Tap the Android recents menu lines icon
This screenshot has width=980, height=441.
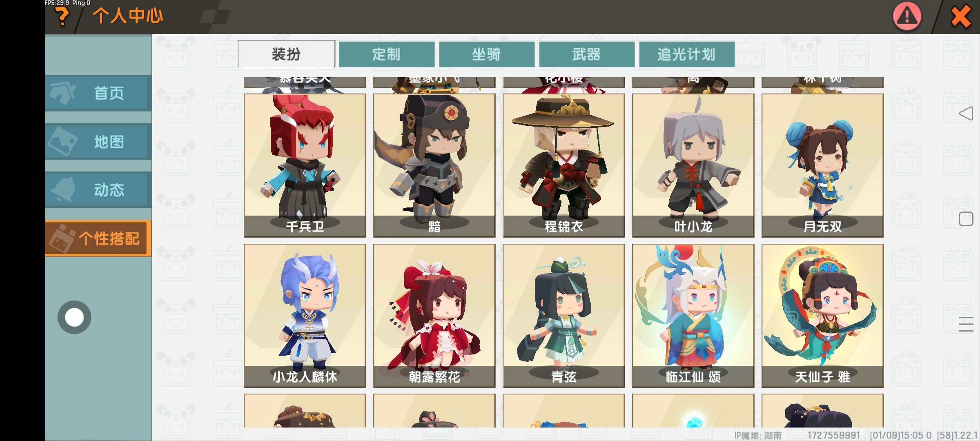click(x=966, y=324)
